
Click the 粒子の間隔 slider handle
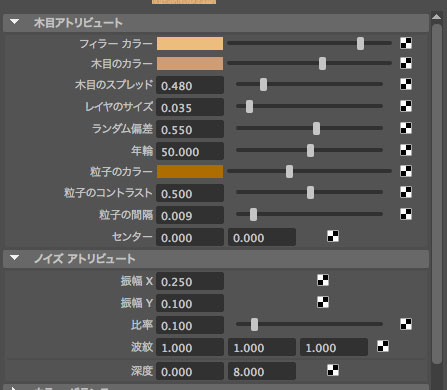(253, 214)
